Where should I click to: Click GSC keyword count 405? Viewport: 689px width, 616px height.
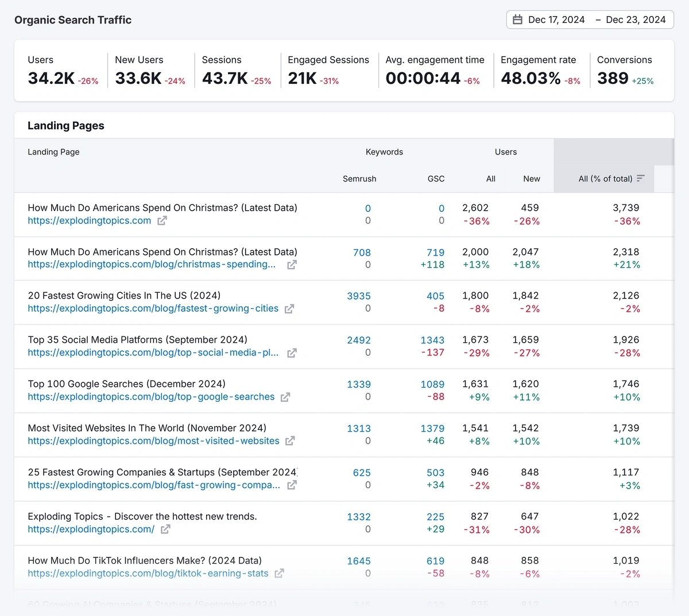pyautogui.click(x=436, y=296)
